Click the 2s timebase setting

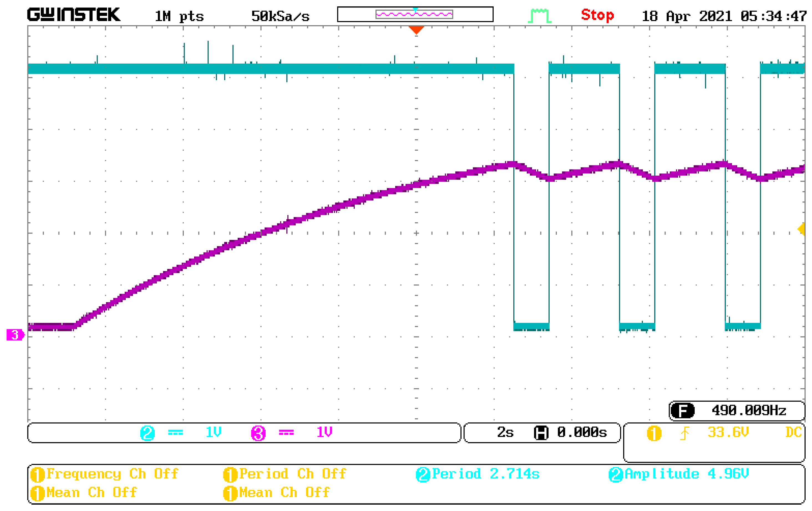(505, 432)
